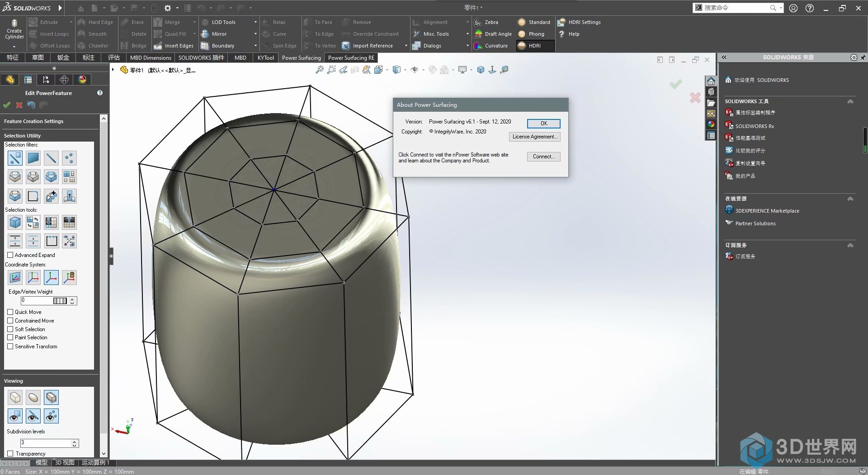Enable Zebra stripe display
Screen dimensions: 868x475
click(486, 22)
